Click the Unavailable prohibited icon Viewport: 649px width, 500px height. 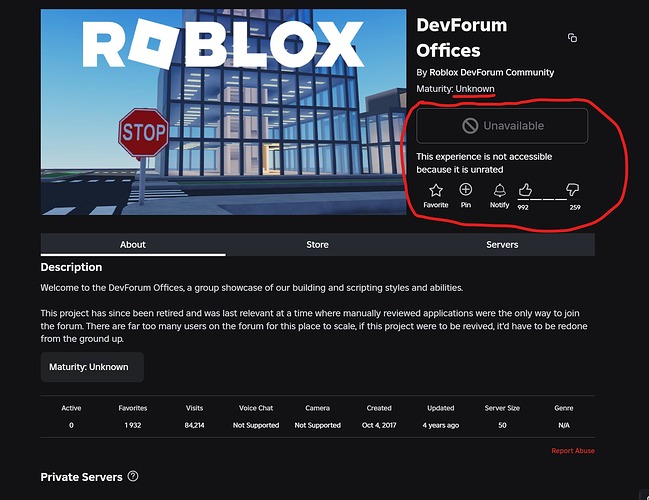pyautogui.click(x=470, y=126)
